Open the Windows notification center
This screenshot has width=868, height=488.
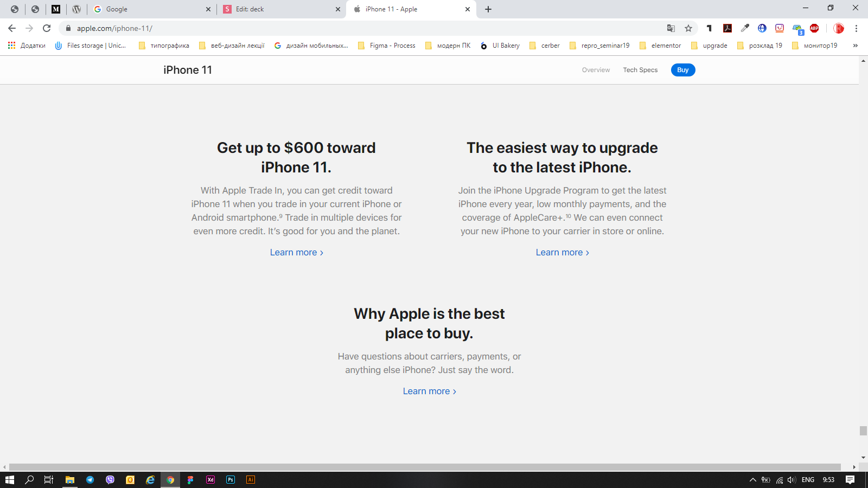click(x=850, y=480)
